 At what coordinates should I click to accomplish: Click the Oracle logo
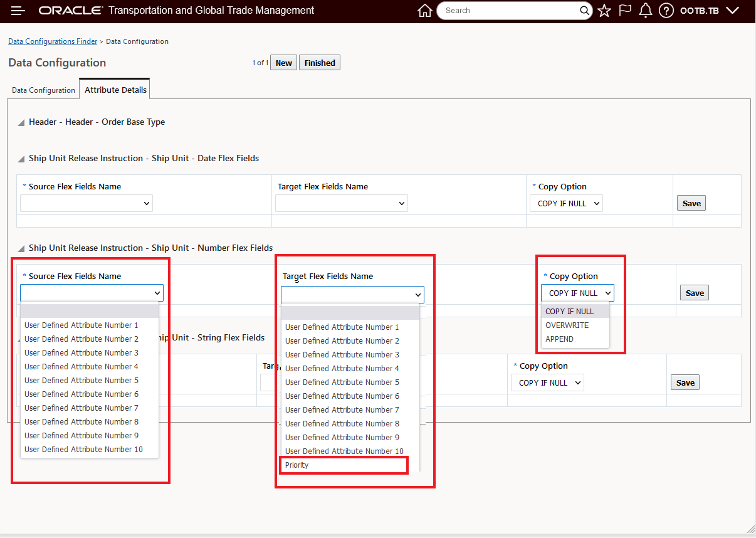70,11
